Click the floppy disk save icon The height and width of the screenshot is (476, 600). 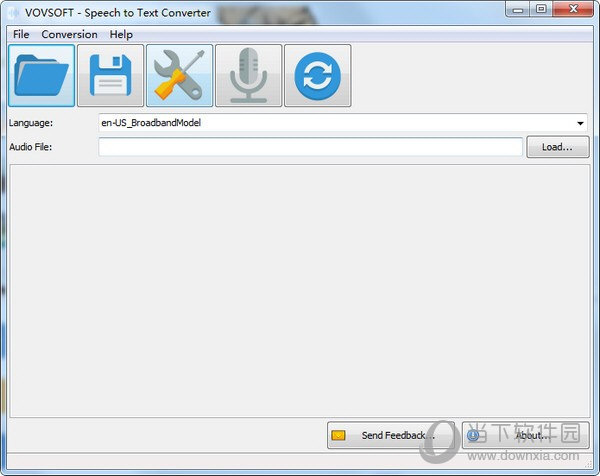111,75
